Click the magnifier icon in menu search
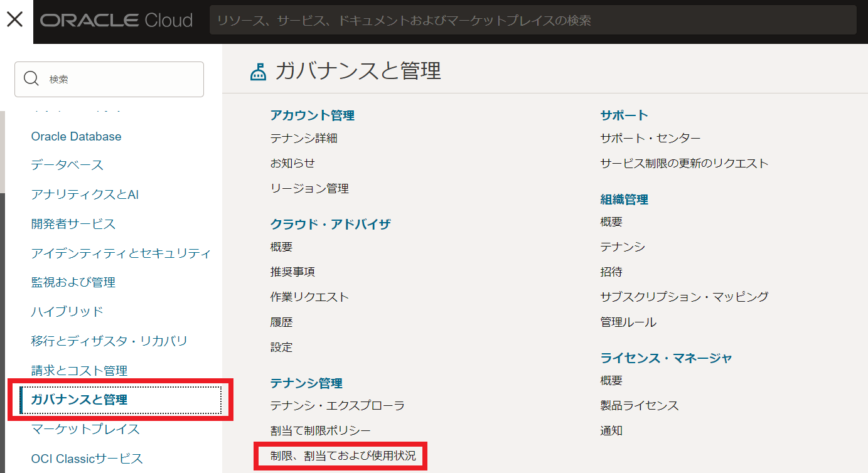868x473 pixels. click(x=31, y=79)
